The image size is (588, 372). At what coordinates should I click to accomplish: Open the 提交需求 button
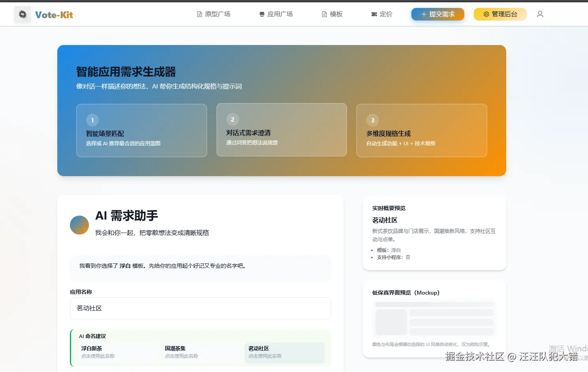(x=437, y=14)
